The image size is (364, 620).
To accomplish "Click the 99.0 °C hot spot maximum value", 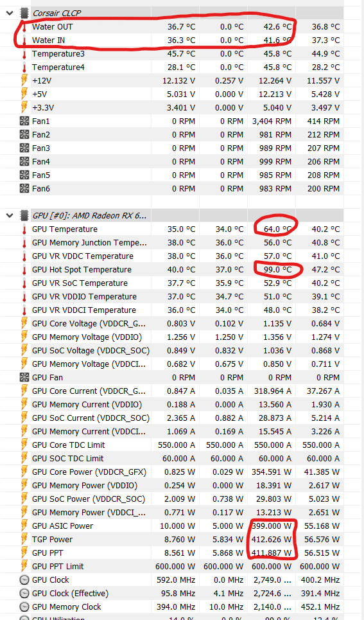I will (x=278, y=270).
